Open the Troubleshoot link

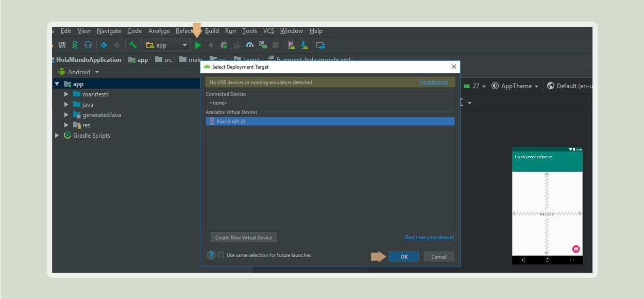point(433,82)
